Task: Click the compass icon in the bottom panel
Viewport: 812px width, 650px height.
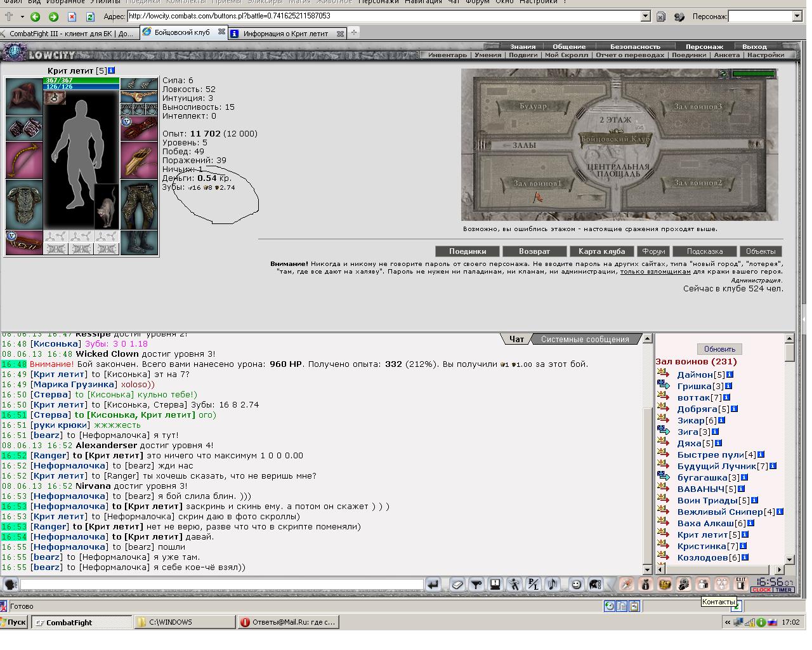Action: [x=627, y=584]
